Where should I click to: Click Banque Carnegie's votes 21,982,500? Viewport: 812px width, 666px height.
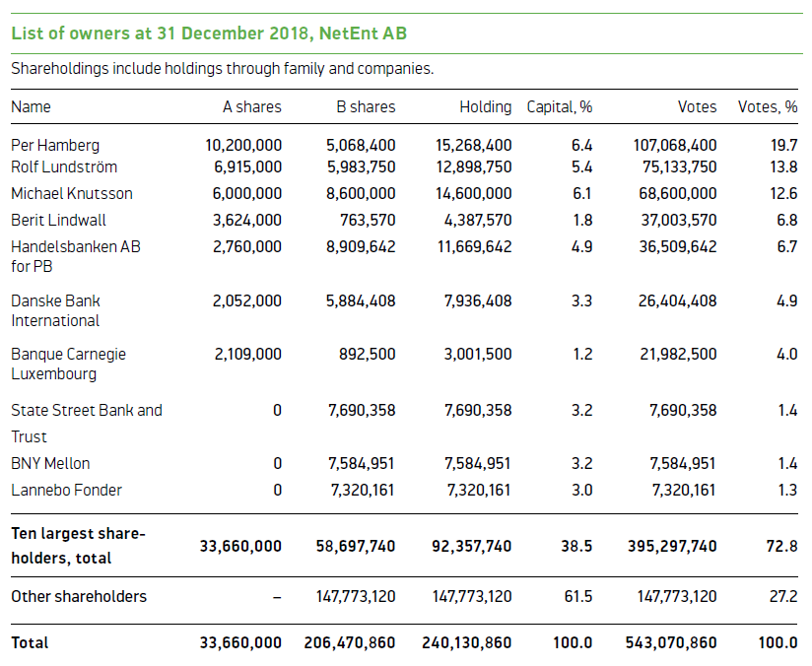[678, 355]
